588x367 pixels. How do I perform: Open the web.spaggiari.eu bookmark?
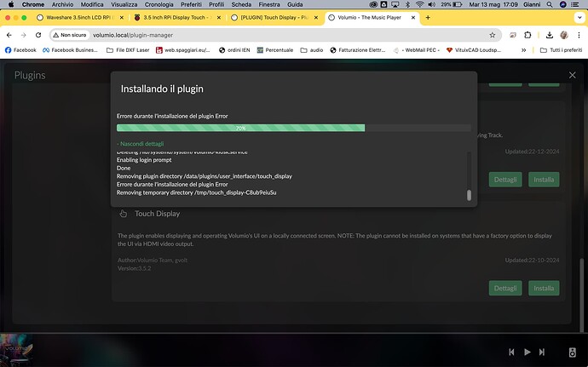[183, 50]
